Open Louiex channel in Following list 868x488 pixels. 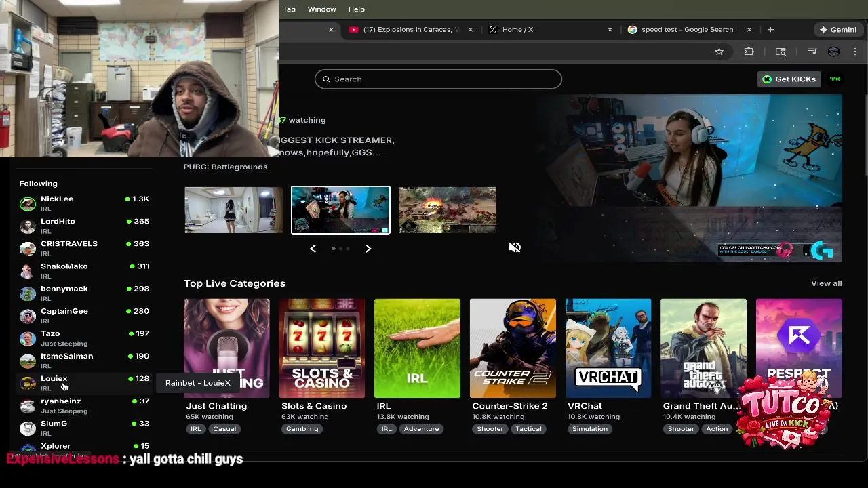pos(84,383)
